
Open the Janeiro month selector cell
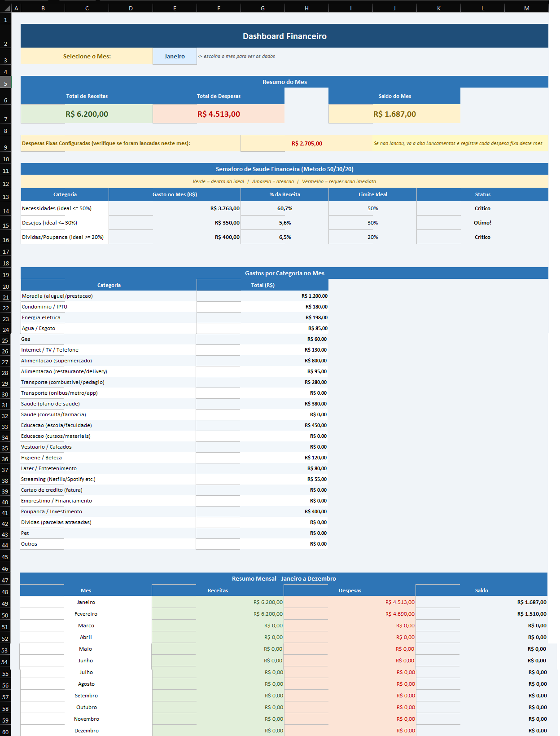pyautogui.click(x=175, y=56)
